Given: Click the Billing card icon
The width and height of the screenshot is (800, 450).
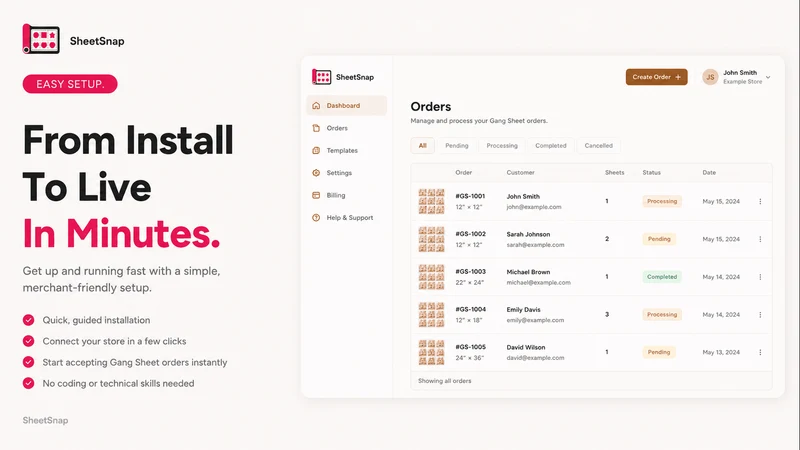Looking at the screenshot, I should (x=316, y=195).
